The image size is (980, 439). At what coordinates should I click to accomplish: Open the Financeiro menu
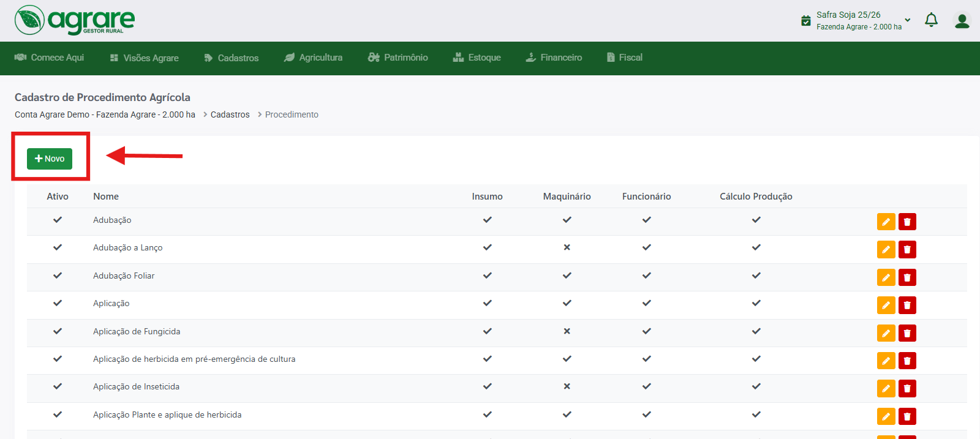[x=554, y=58]
